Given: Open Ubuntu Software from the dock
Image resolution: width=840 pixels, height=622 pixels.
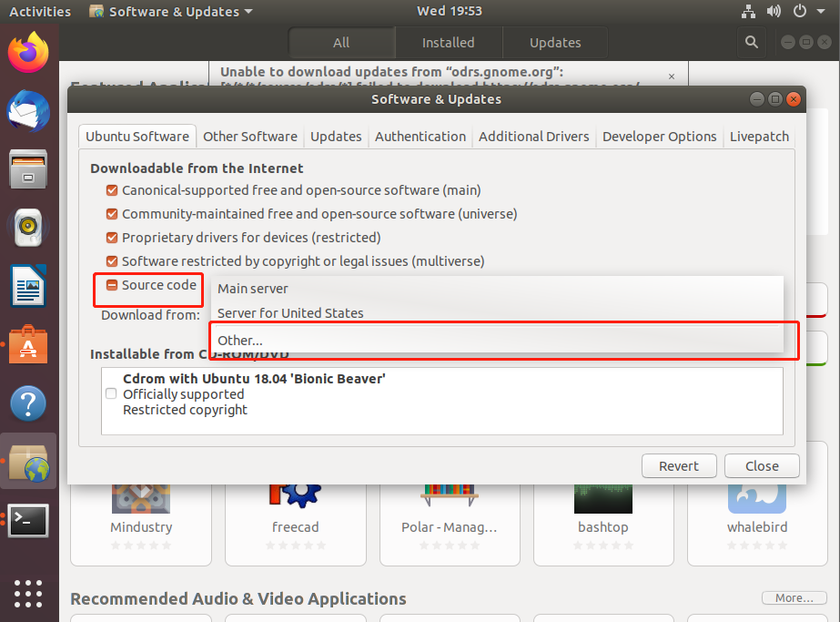Looking at the screenshot, I should click(28, 344).
